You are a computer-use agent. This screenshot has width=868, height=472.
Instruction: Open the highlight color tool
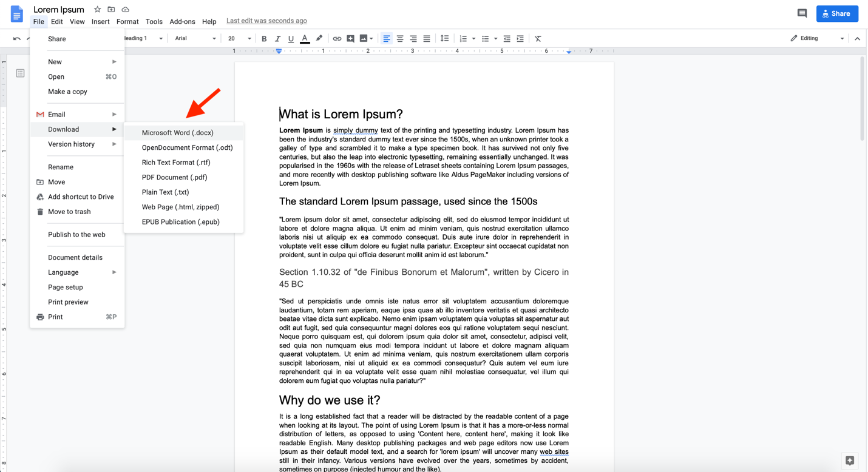(319, 39)
